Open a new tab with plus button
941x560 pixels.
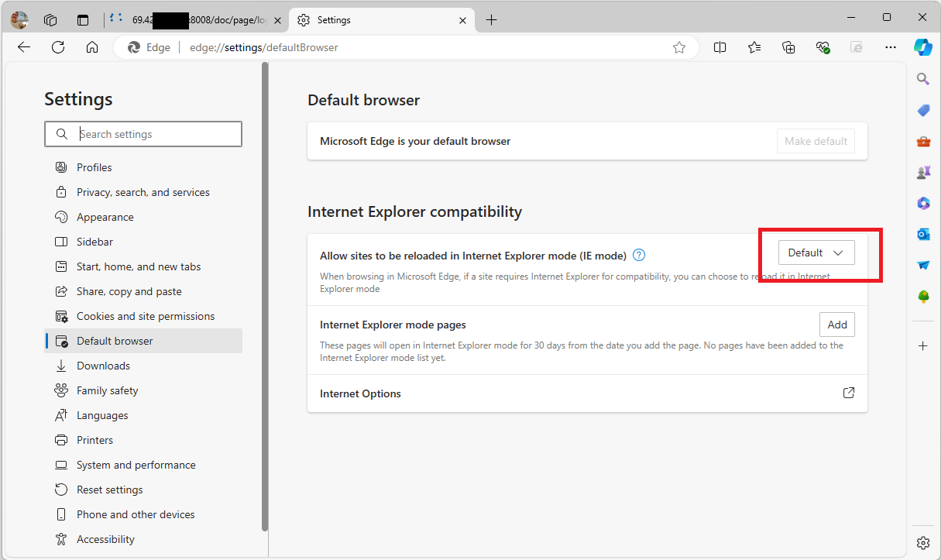492,20
